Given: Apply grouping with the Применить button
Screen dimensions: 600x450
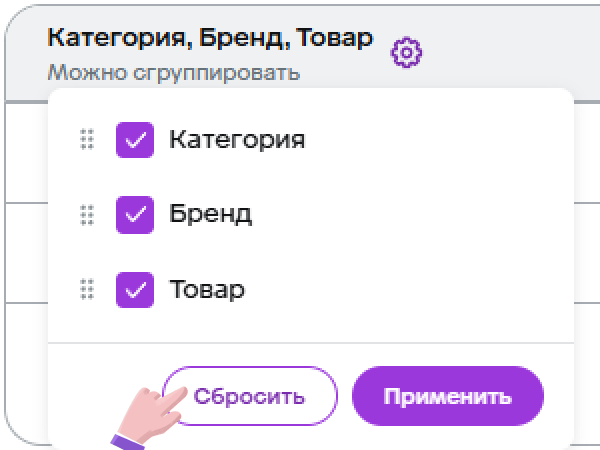Looking at the screenshot, I should (447, 396).
